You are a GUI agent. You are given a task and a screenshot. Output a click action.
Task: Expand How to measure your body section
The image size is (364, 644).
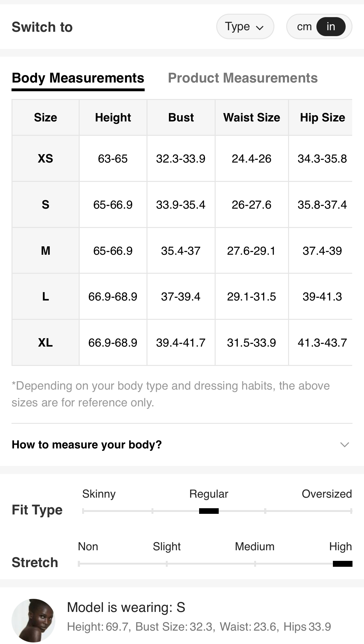(x=182, y=445)
